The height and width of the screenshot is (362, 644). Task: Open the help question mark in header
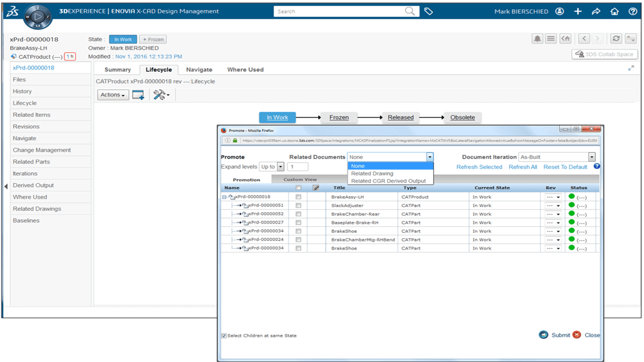pyautogui.click(x=633, y=11)
